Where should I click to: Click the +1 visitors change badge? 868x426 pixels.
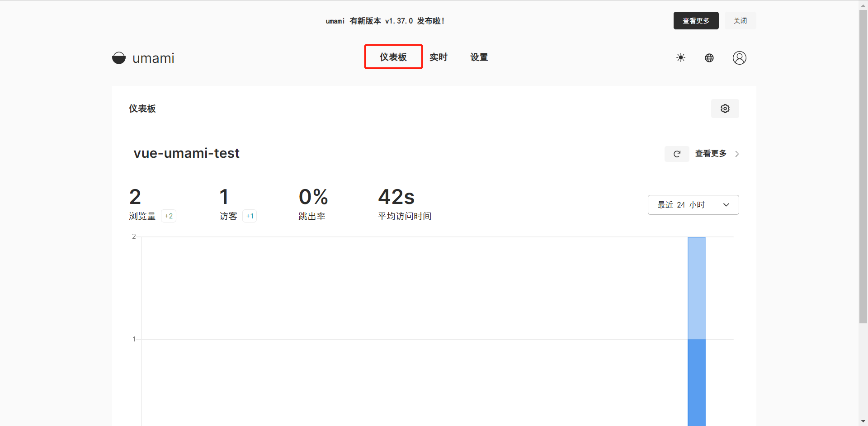pyautogui.click(x=250, y=216)
